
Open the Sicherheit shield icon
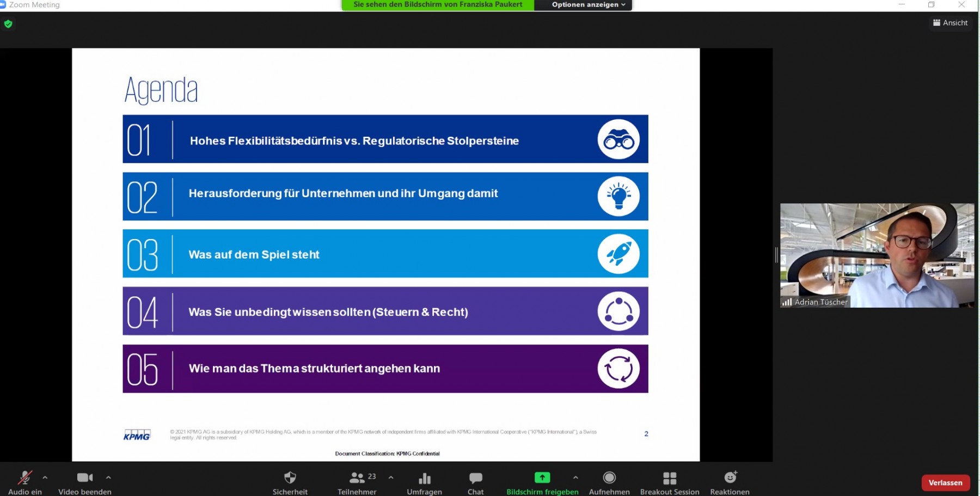coord(290,479)
